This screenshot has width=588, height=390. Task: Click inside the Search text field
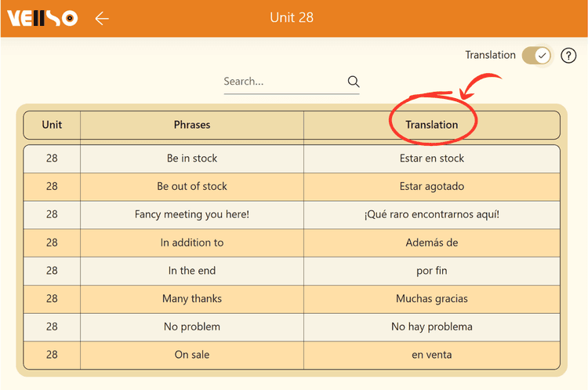coord(282,82)
